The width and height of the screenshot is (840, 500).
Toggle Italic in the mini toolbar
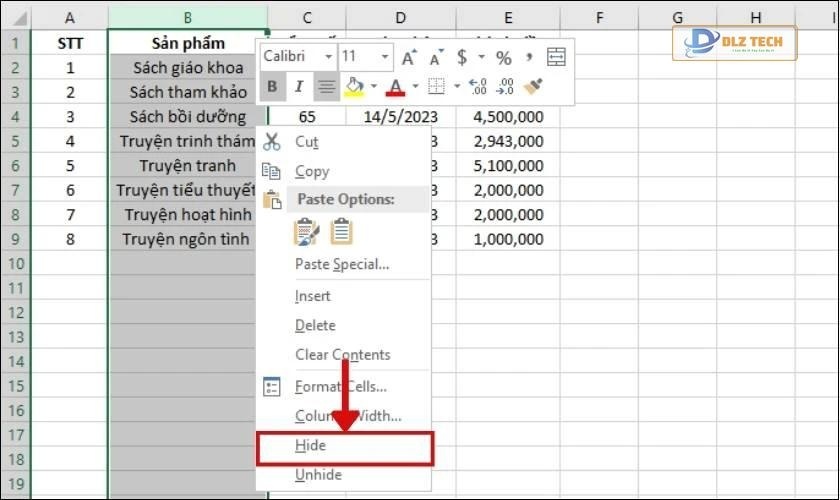tap(299, 86)
